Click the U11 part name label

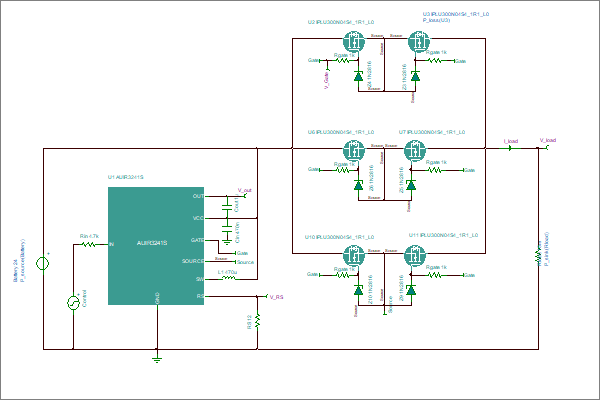coord(443,235)
